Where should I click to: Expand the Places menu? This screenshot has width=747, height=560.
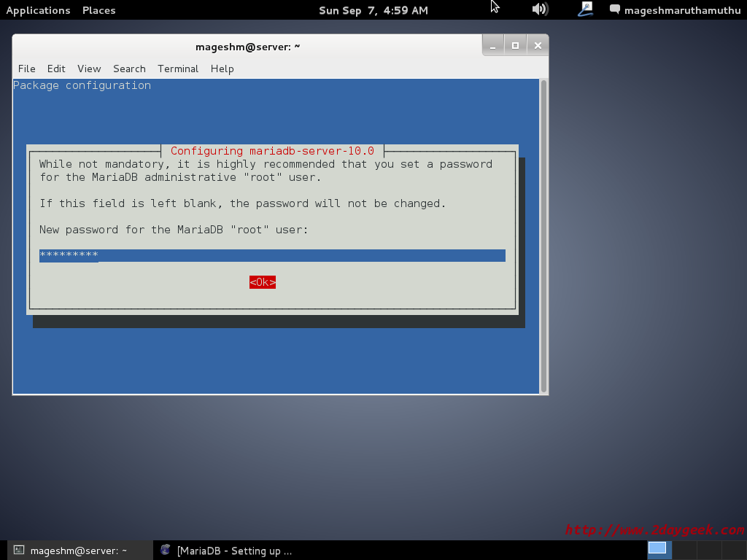click(98, 10)
